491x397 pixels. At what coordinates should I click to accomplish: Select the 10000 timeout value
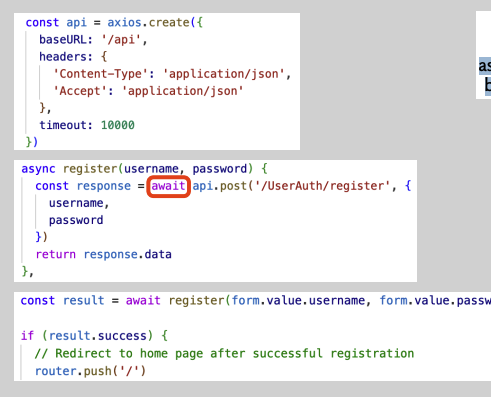click(118, 125)
